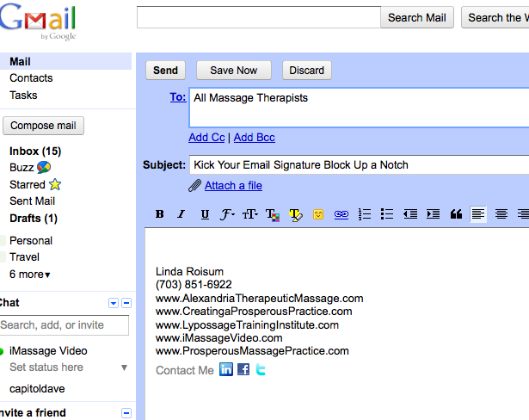Open the font family picker
Screen dimensions: 529x420
pyautogui.click(x=227, y=214)
